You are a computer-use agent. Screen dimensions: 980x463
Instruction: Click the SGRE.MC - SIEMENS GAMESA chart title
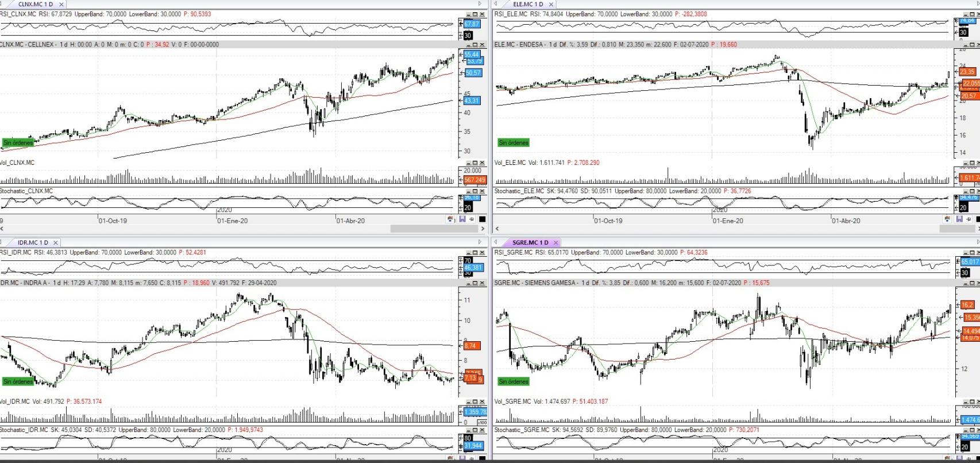535,283
